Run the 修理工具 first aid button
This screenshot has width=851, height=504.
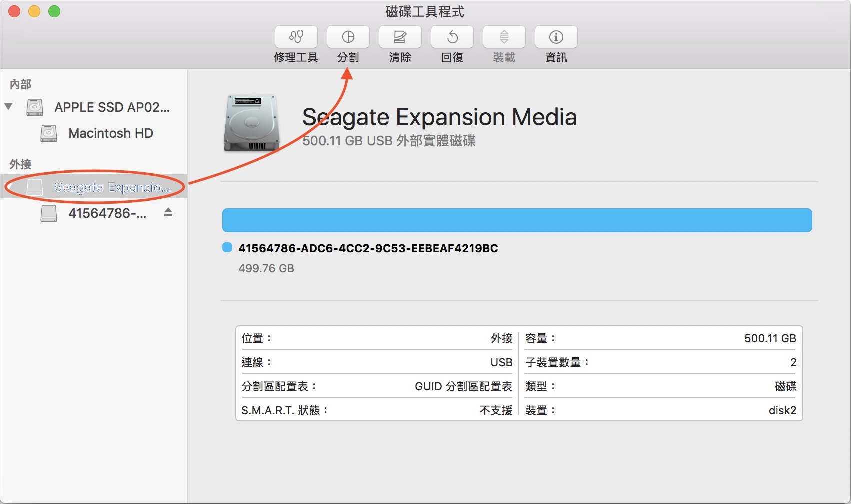(296, 37)
